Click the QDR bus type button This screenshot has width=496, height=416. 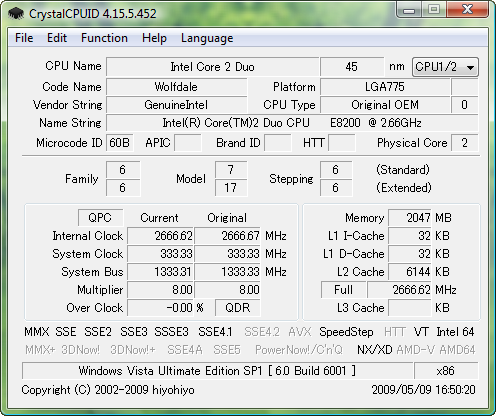tap(237, 308)
